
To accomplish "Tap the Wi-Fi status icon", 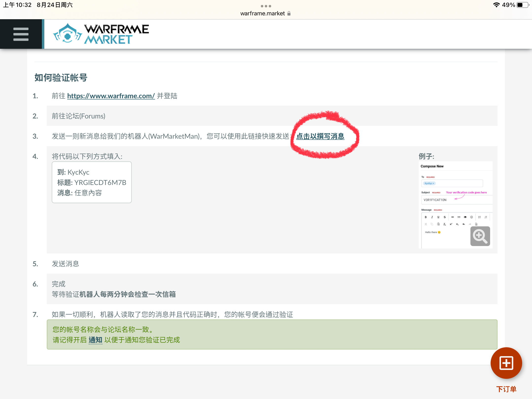I will tap(496, 5).
